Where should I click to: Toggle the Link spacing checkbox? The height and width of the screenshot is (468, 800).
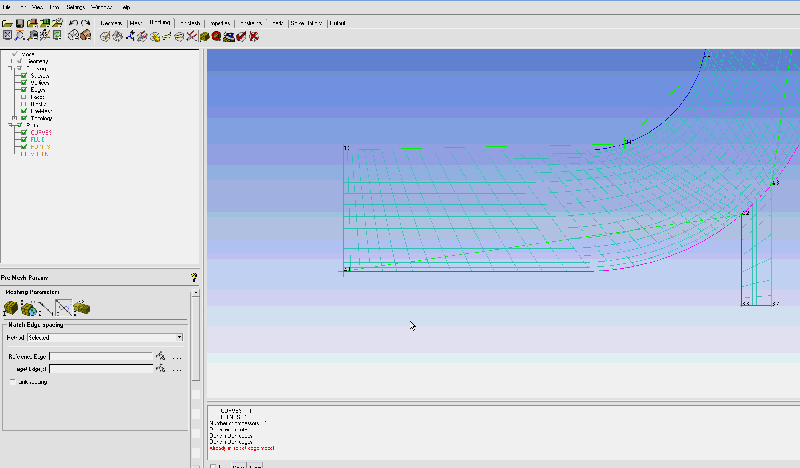(12, 381)
